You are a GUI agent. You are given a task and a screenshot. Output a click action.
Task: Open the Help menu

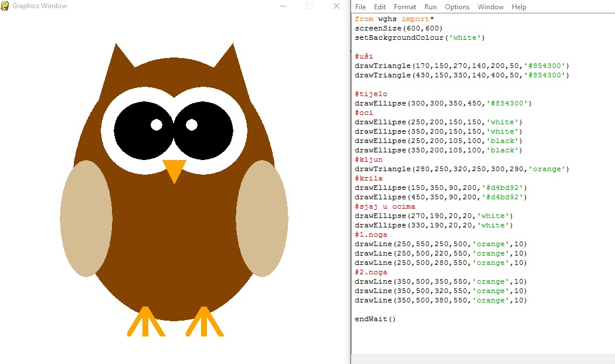pos(519,6)
